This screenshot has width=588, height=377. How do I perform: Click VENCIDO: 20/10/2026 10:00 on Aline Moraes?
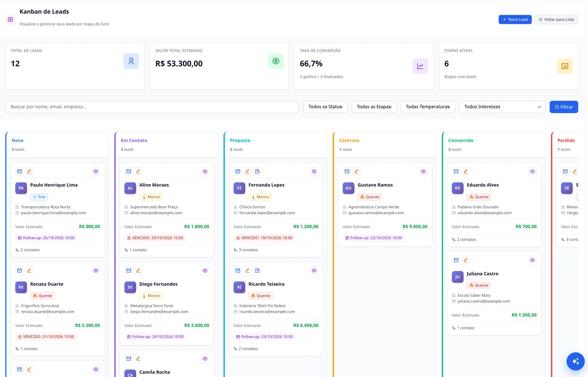tap(155, 238)
